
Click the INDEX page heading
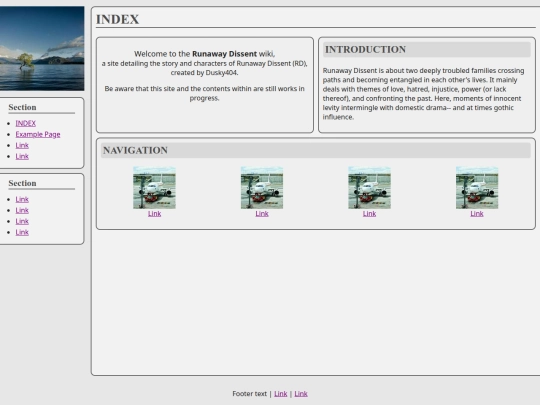coord(117,19)
